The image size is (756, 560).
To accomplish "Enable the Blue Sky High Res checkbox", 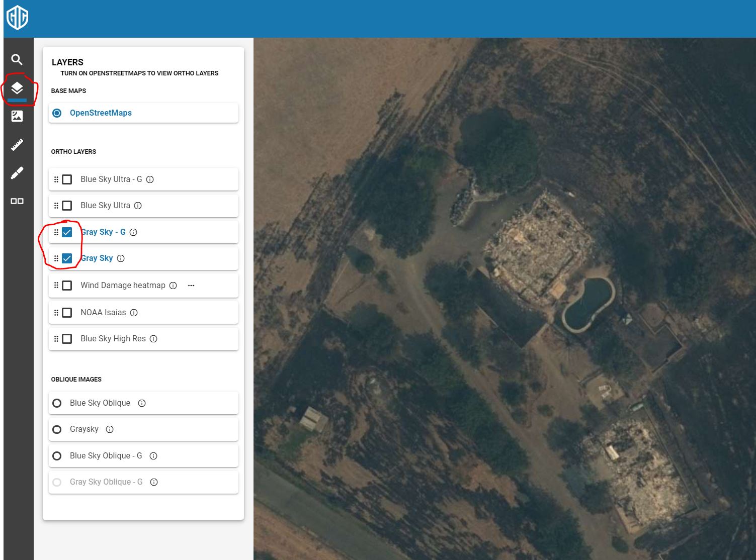I will [67, 339].
